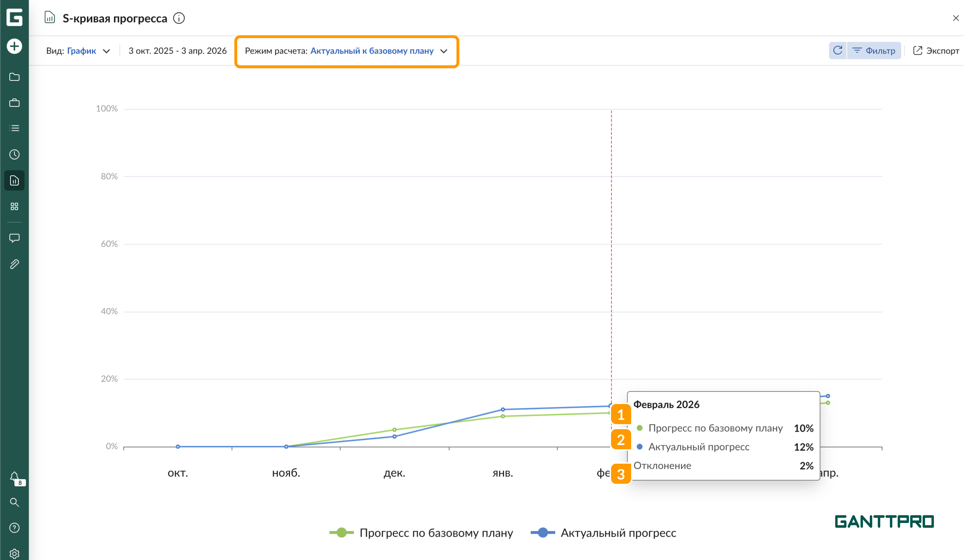
Task: Click the plus create-new icon in sidebar
Action: pos(14,46)
